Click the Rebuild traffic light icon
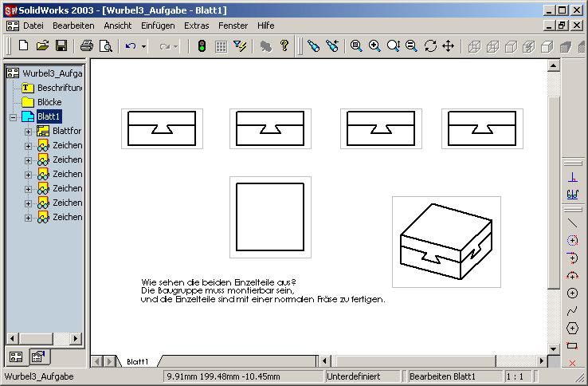The height and width of the screenshot is (386, 588). tap(202, 46)
